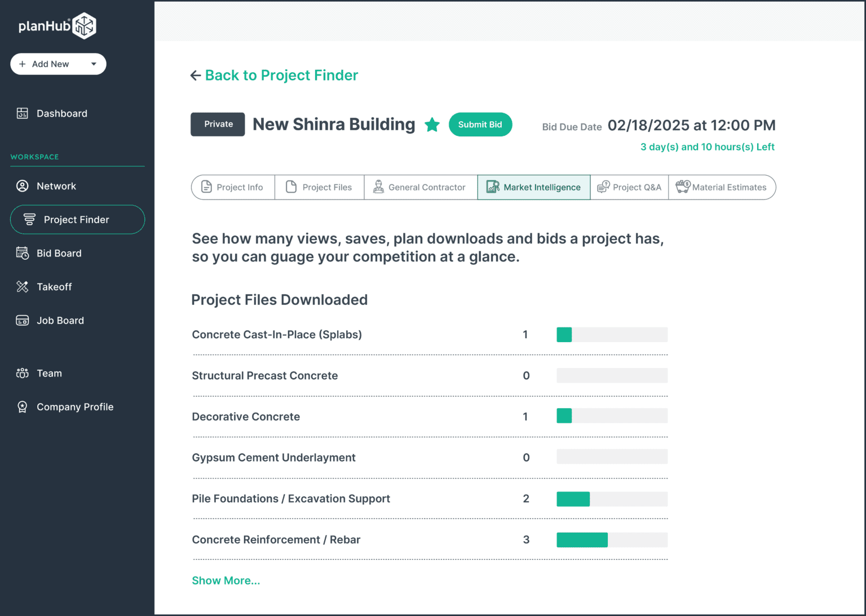The height and width of the screenshot is (616, 866).
Task: Click the Submit Bid button
Action: [x=480, y=125]
